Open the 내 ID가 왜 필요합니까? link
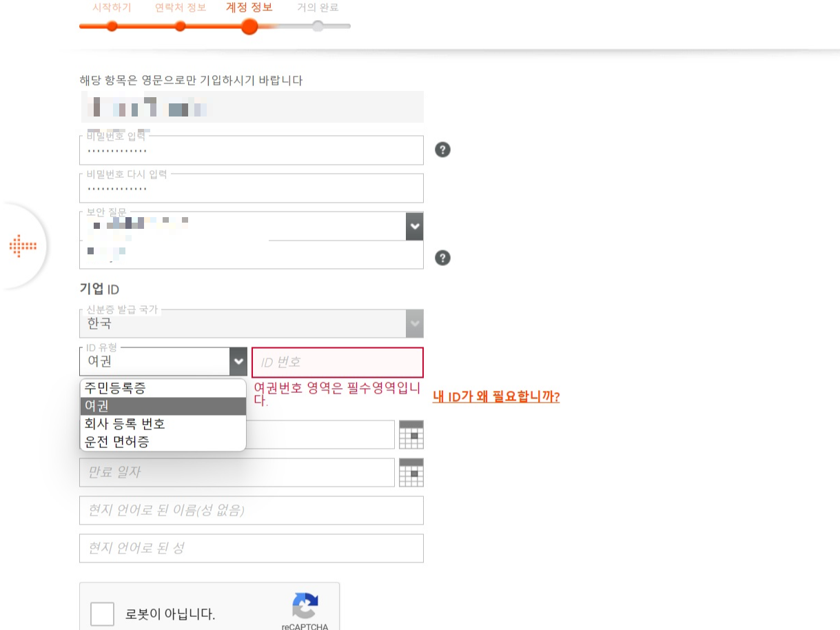The height and width of the screenshot is (630, 840). tap(496, 396)
